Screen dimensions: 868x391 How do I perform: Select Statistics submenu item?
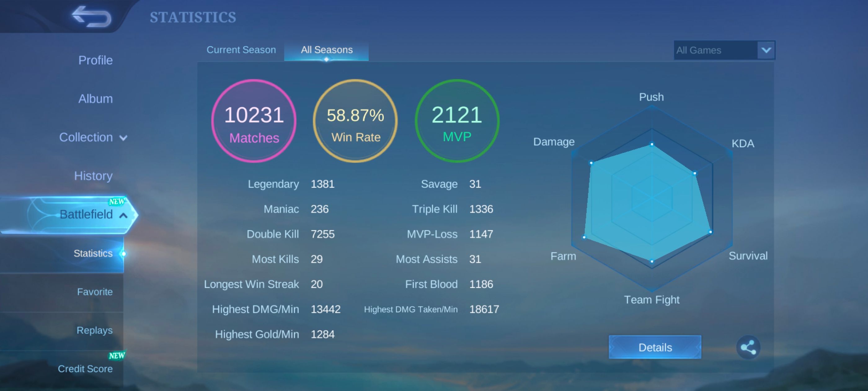coord(93,253)
